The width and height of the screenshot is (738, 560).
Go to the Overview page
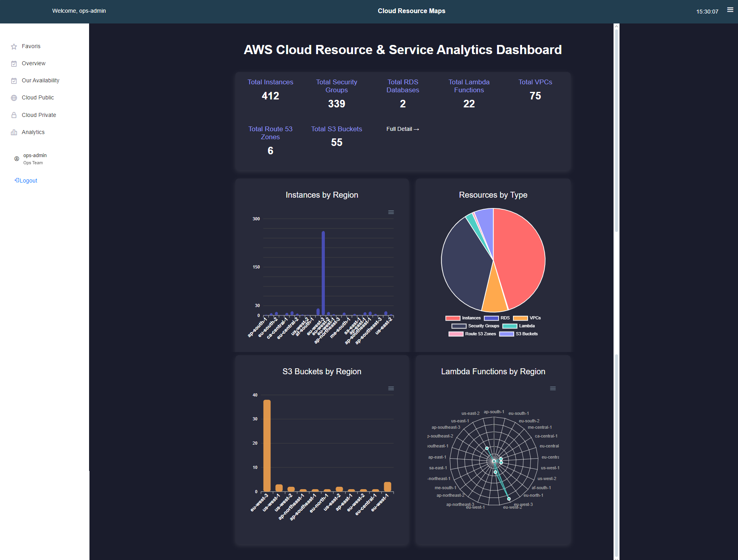pos(33,63)
